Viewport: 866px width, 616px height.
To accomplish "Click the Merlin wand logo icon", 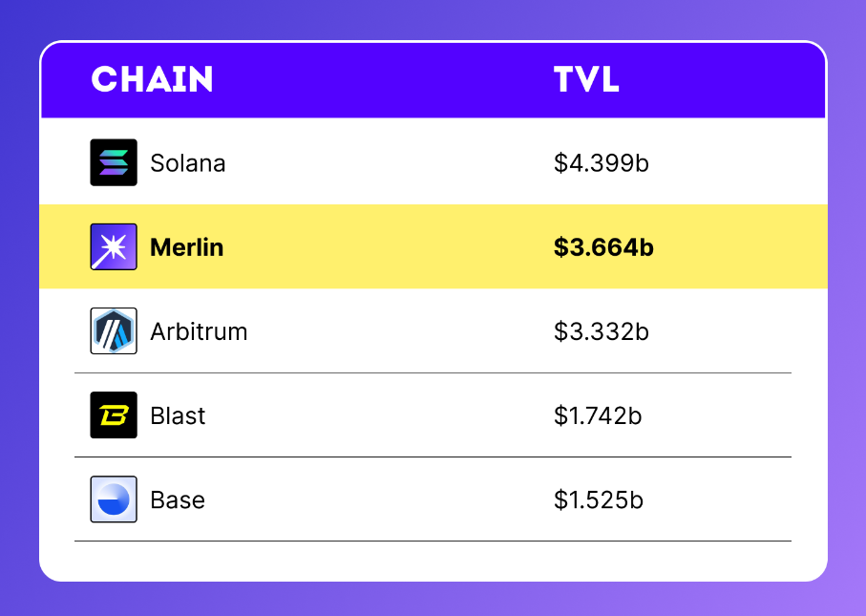I will click(114, 246).
